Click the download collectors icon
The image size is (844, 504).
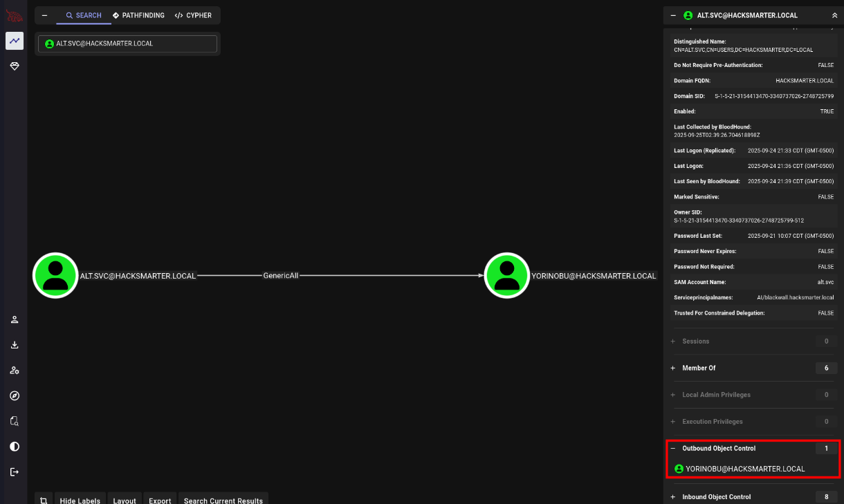click(15, 345)
